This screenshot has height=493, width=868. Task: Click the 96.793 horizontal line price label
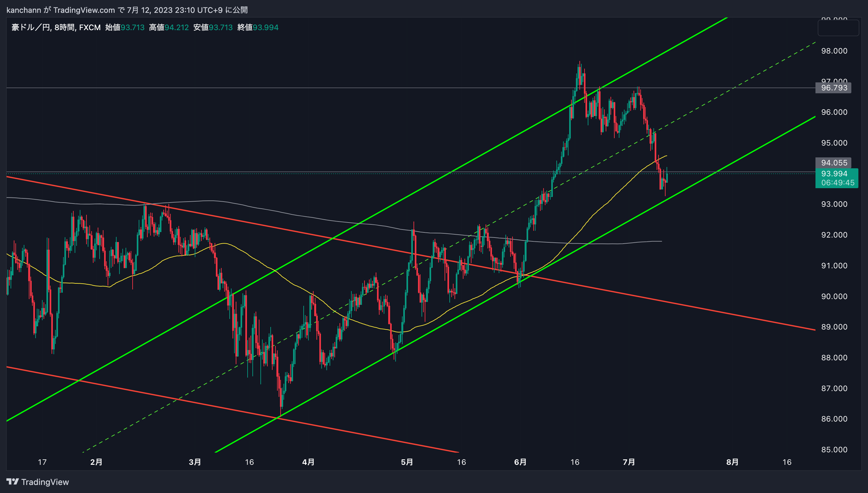click(833, 88)
